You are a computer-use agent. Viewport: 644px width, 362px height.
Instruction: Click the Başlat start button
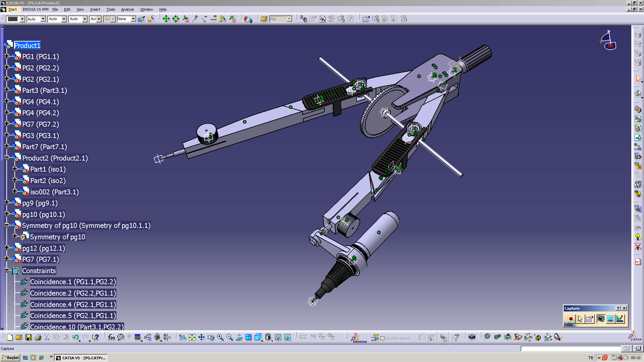click(10, 358)
